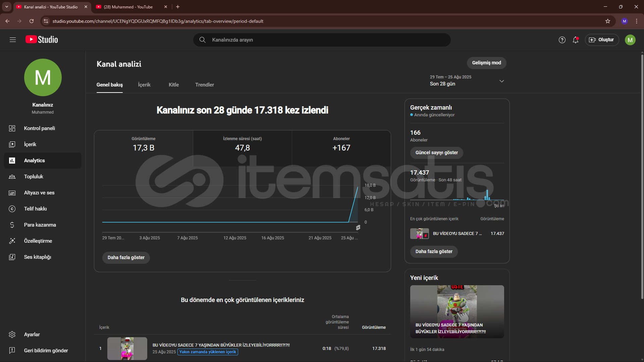Click the channel avatar M in the sidebar
The height and width of the screenshot is (362, 644).
point(43,77)
